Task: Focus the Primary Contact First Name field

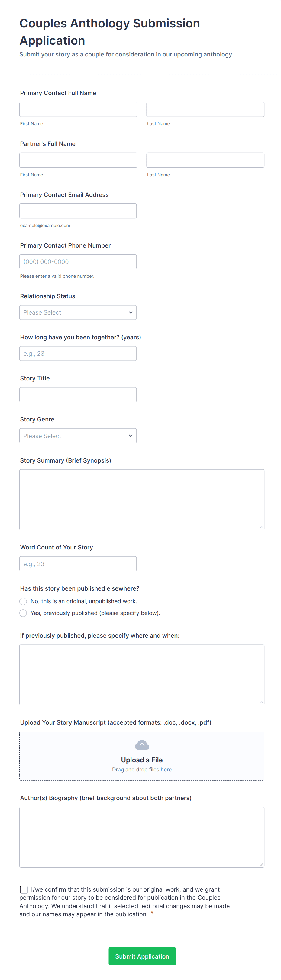Action: click(78, 109)
